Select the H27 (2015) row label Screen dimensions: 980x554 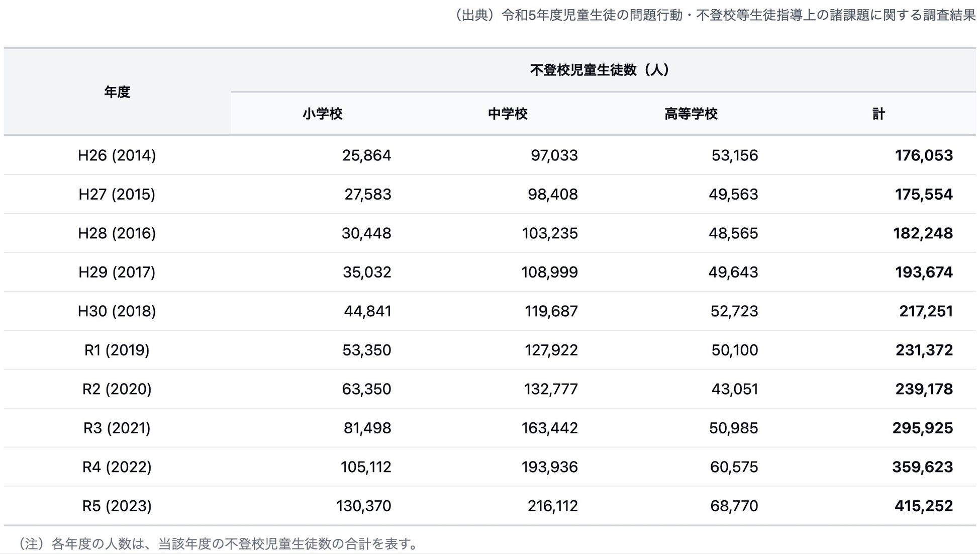tap(117, 194)
